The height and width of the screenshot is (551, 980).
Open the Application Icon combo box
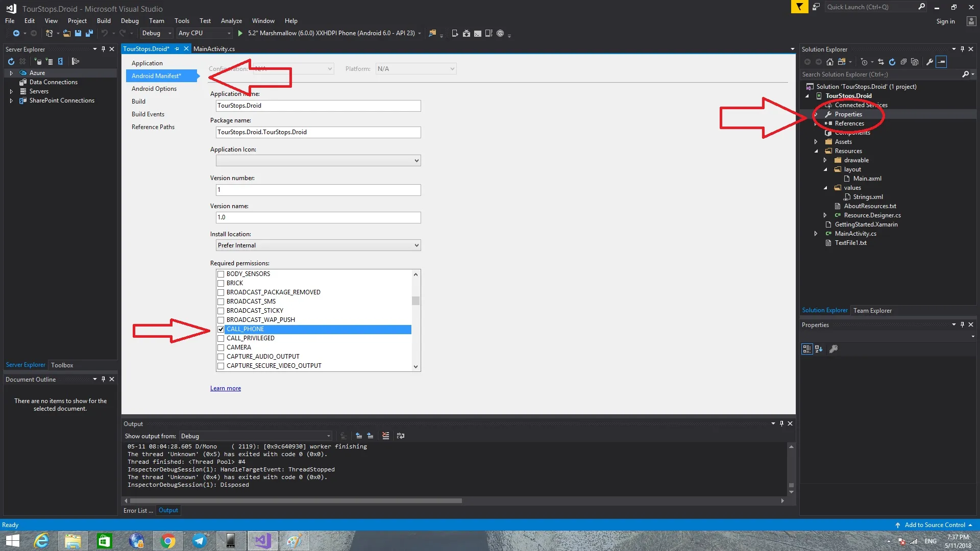tap(318, 161)
